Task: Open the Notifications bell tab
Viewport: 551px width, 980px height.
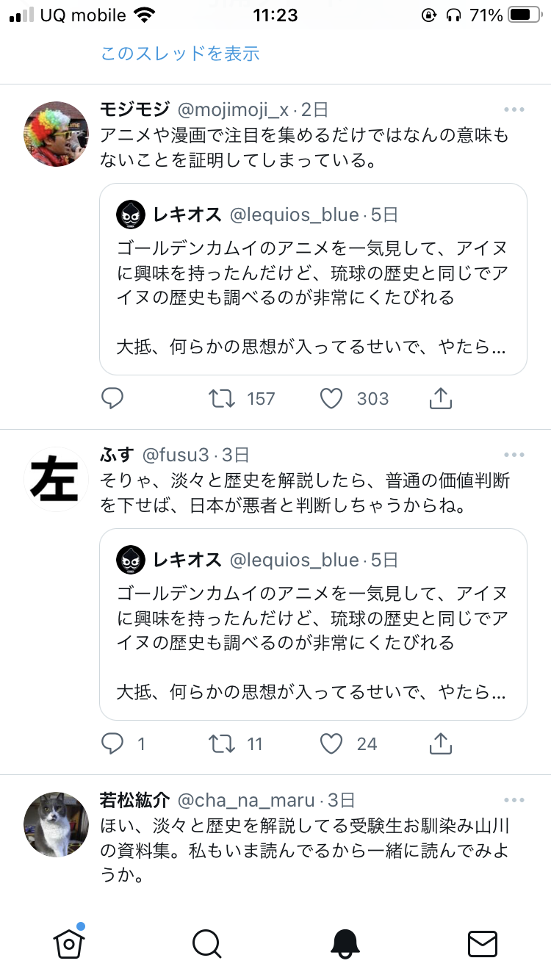Action: tap(345, 943)
